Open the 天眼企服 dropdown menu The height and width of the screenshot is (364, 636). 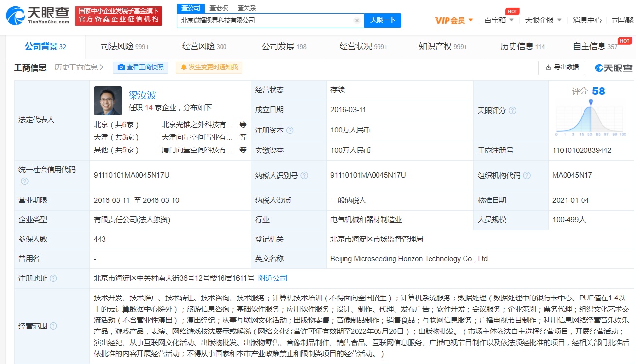tap(543, 20)
